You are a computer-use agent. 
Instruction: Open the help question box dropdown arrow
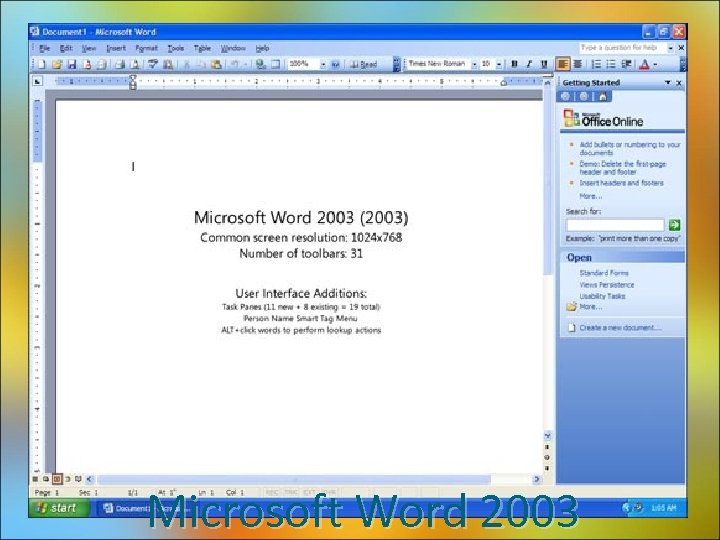point(670,48)
